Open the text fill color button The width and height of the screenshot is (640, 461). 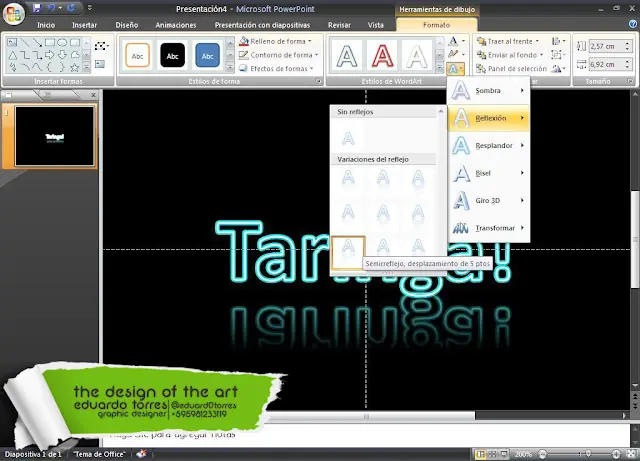(x=456, y=41)
